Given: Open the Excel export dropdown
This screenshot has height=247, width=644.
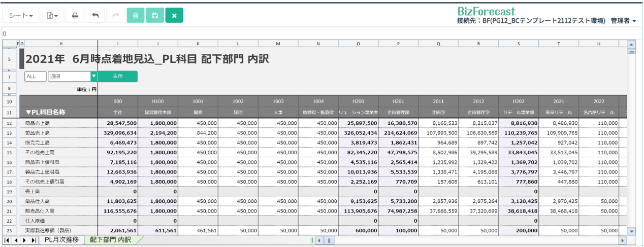Looking at the screenshot, I should click(52, 16).
